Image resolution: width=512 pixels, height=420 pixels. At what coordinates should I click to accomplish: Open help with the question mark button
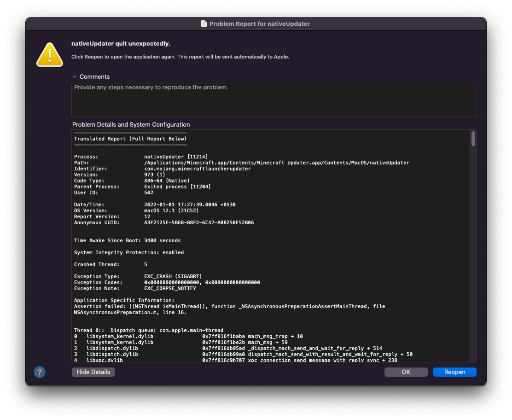tap(40, 372)
